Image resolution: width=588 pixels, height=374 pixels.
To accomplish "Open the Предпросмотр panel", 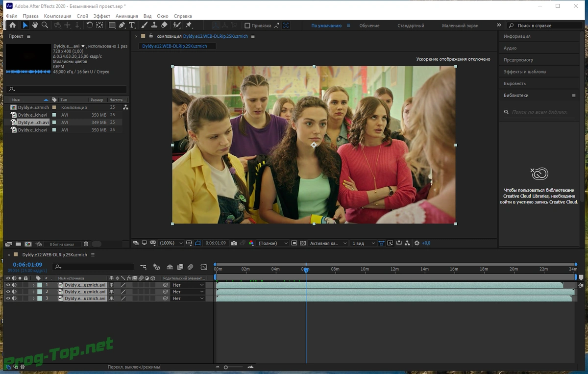I will pos(518,60).
